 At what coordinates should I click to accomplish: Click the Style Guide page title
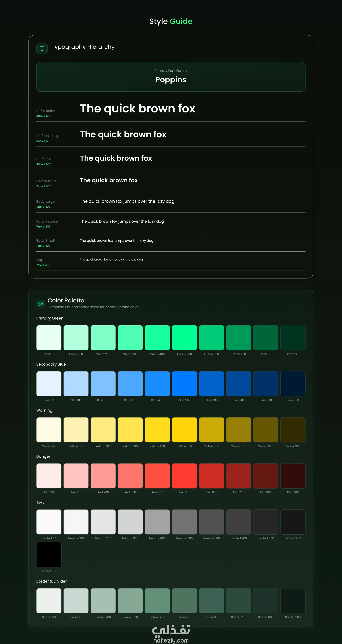coord(171,22)
